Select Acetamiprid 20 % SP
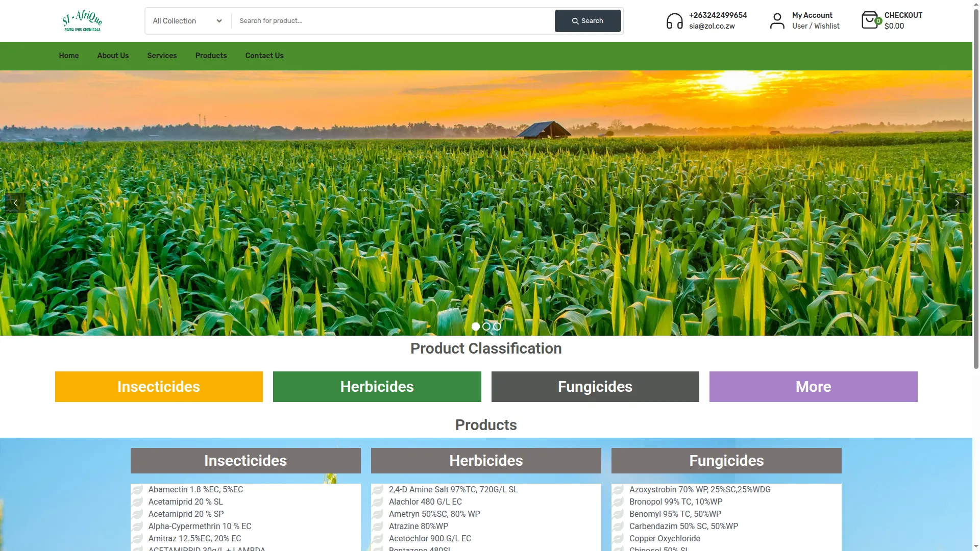 (x=186, y=514)
